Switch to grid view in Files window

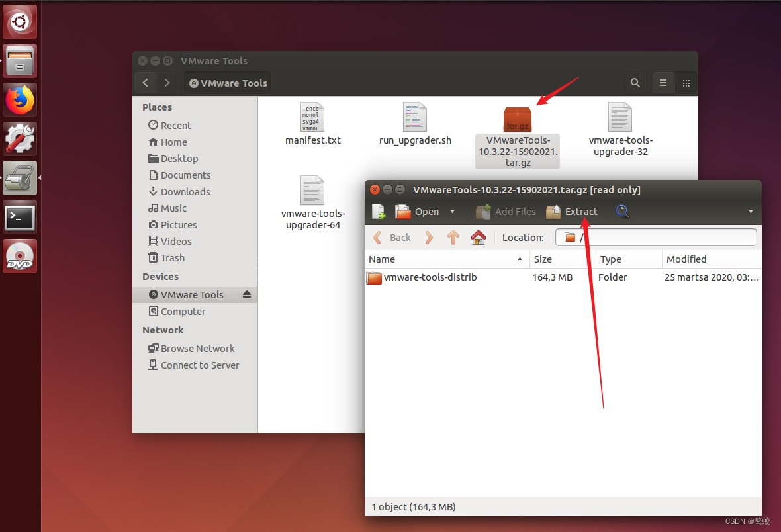click(686, 83)
